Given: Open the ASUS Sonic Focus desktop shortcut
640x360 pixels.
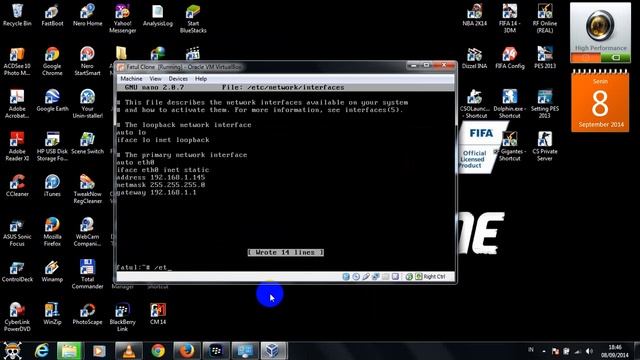Looking at the screenshot, I should pyautogui.click(x=17, y=232).
